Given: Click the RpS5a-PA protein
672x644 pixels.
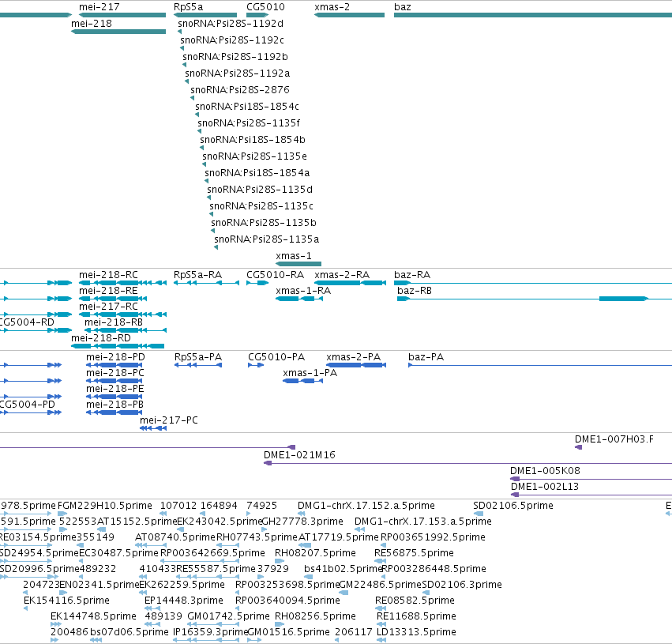Looking at the screenshot, I should tap(198, 365).
